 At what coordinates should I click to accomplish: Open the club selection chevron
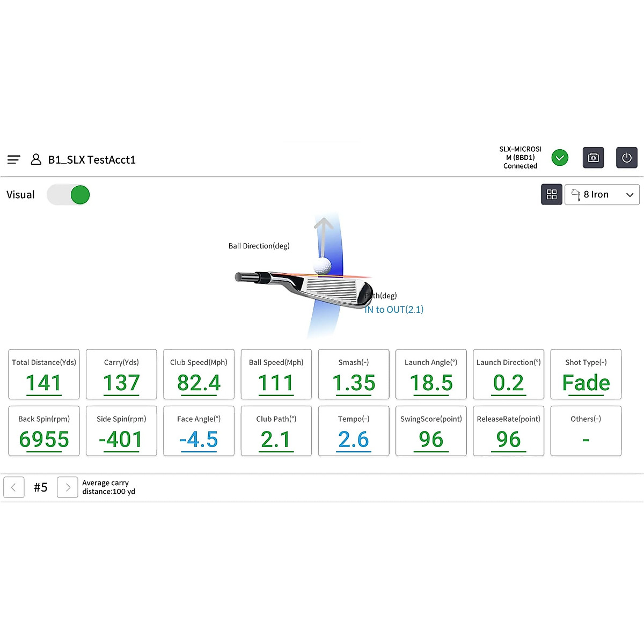[x=630, y=195]
